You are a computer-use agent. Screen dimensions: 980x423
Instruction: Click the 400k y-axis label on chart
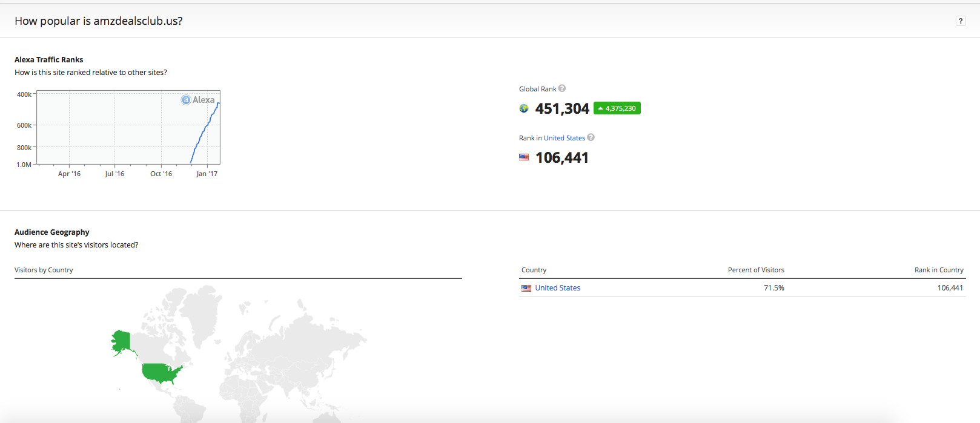click(24, 94)
